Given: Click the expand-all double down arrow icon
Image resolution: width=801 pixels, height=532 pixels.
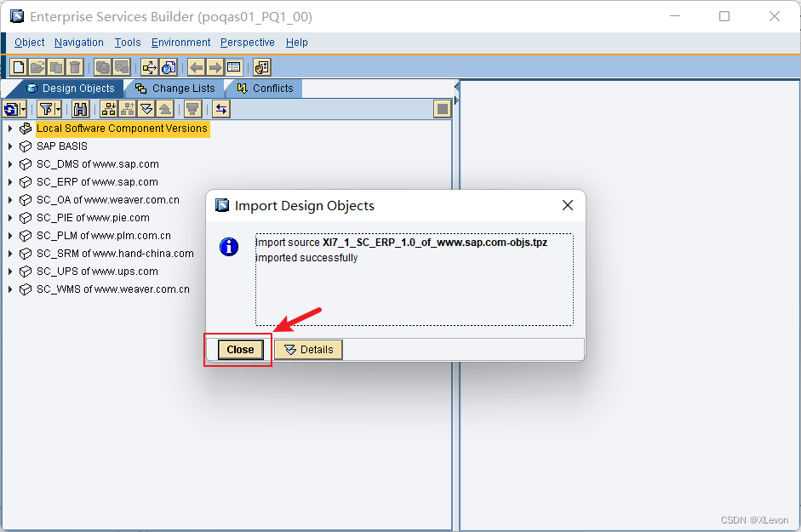Looking at the screenshot, I should coord(146,109).
